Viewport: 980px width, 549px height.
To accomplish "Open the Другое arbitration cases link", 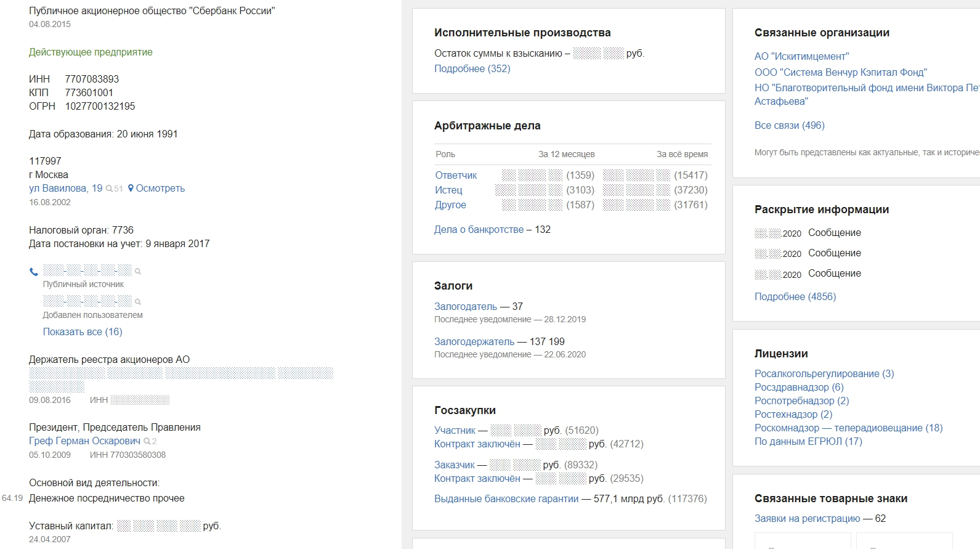I will [x=450, y=205].
